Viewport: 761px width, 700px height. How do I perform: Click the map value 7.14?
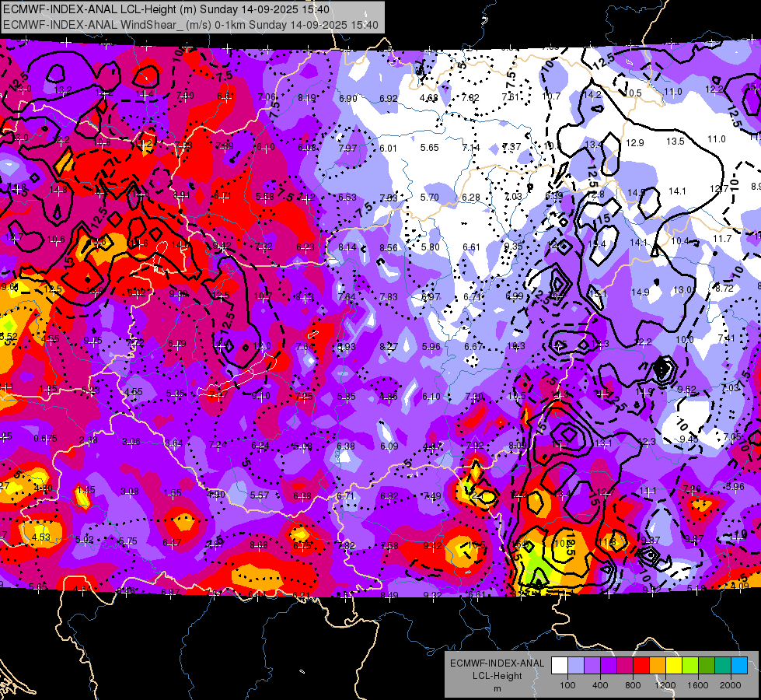(471, 147)
